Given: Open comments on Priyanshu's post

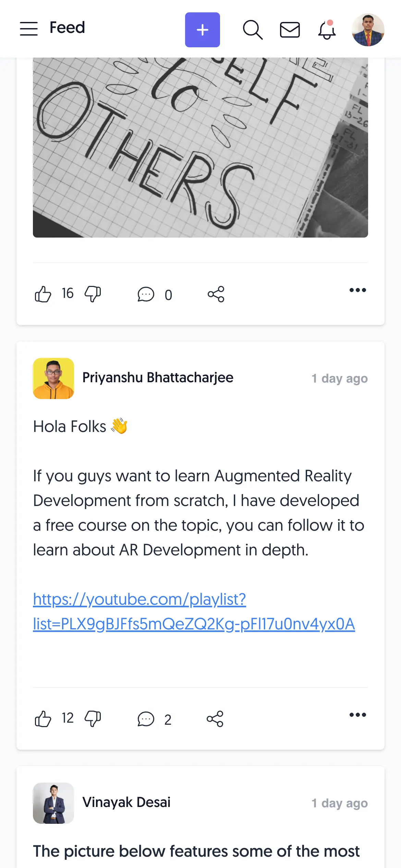Looking at the screenshot, I should [146, 719].
